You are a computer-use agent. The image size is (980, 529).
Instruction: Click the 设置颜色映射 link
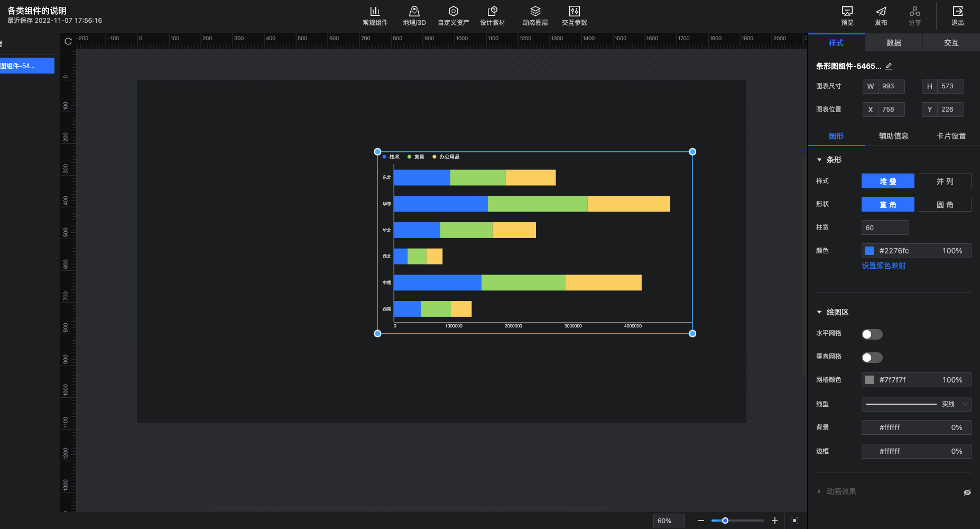[x=884, y=266]
